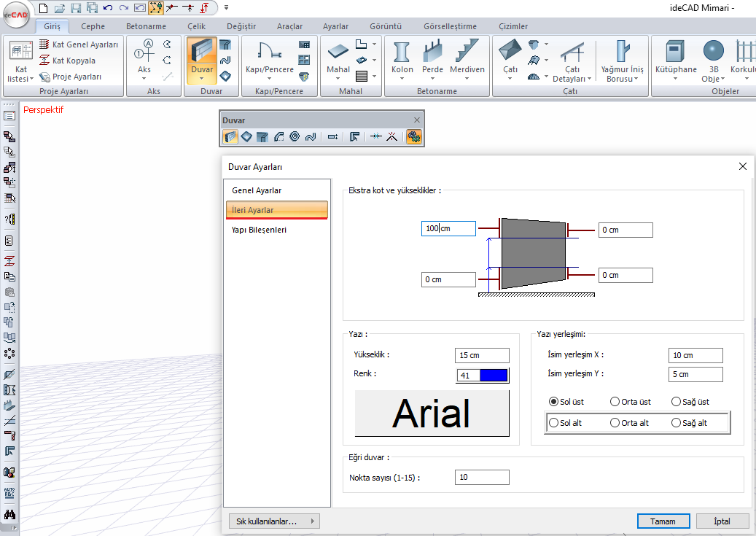This screenshot has width=756, height=536.
Task: Click the Nokta sayısı input field
Action: (482, 478)
